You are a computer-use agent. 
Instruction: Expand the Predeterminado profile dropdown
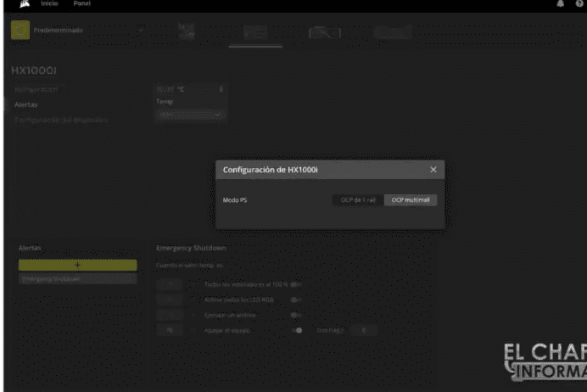(140, 31)
